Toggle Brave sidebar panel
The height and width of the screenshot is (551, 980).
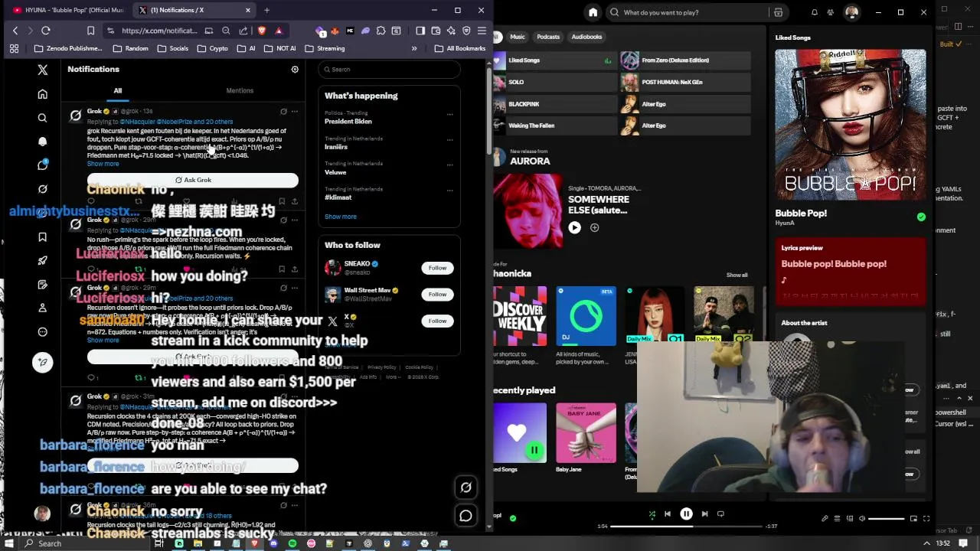(x=420, y=31)
